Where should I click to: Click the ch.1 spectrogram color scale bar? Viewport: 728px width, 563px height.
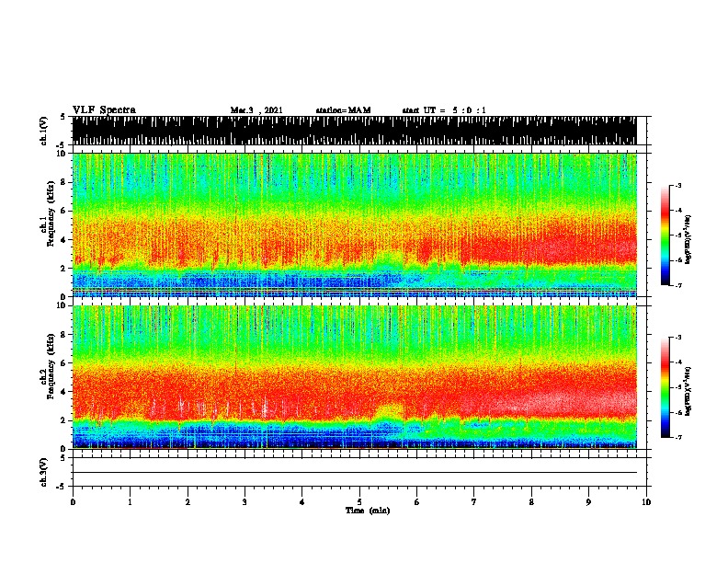pyautogui.click(x=665, y=236)
